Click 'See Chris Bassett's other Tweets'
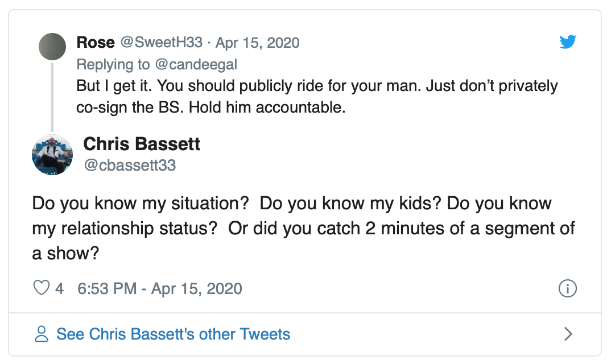 tap(174, 334)
